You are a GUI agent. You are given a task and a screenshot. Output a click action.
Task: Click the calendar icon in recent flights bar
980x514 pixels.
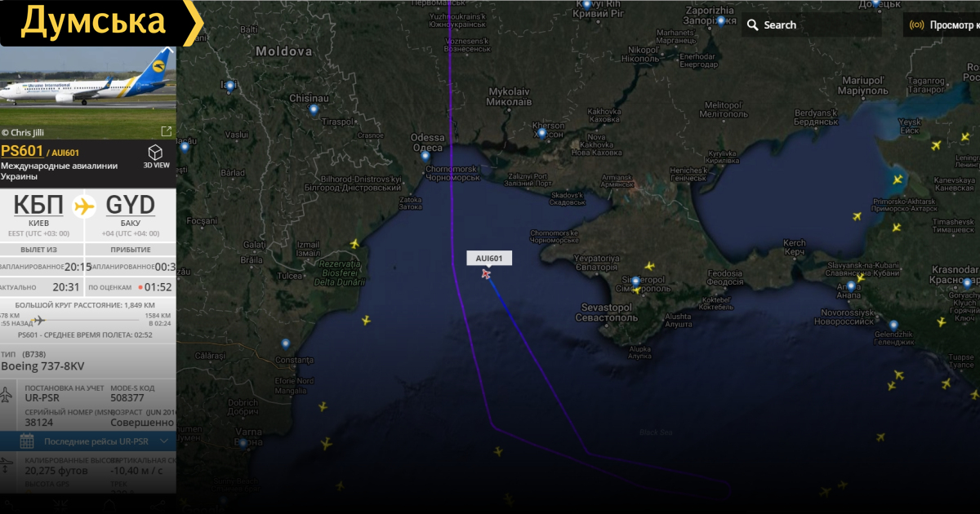27,441
